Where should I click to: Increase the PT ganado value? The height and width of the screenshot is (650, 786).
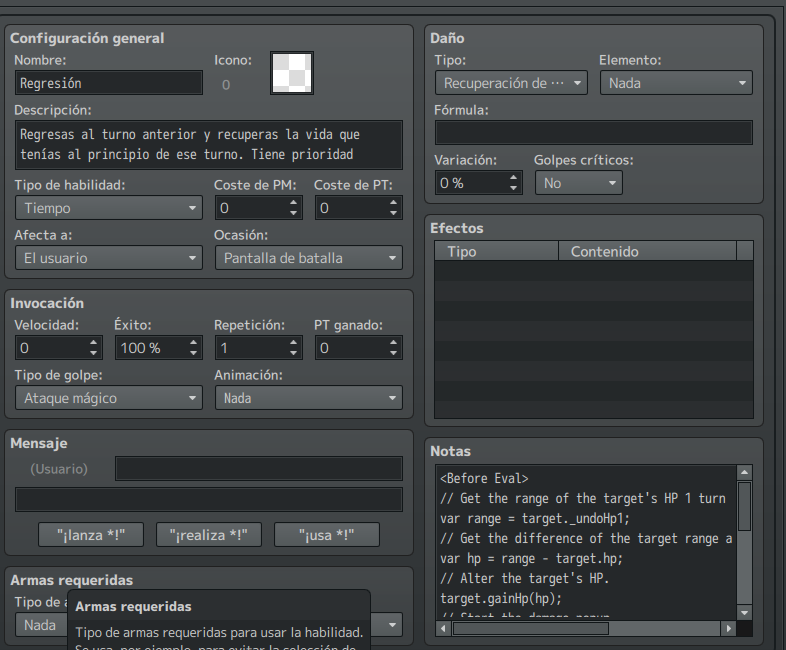coord(394,342)
